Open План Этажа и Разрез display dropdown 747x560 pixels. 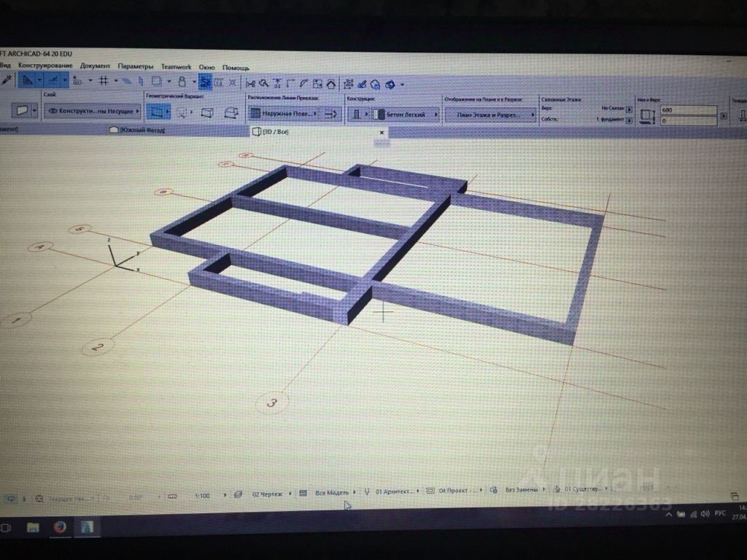click(x=489, y=114)
